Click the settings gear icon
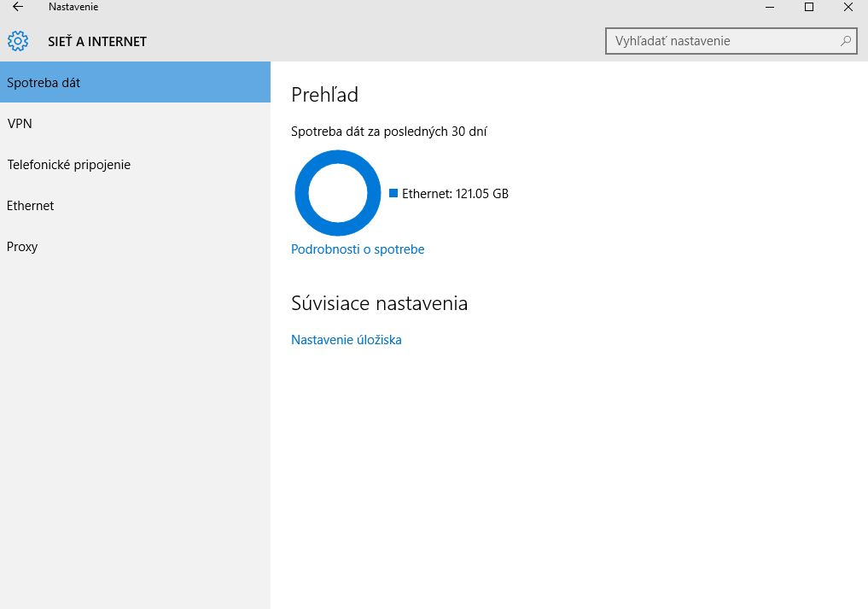 point(18,41)
